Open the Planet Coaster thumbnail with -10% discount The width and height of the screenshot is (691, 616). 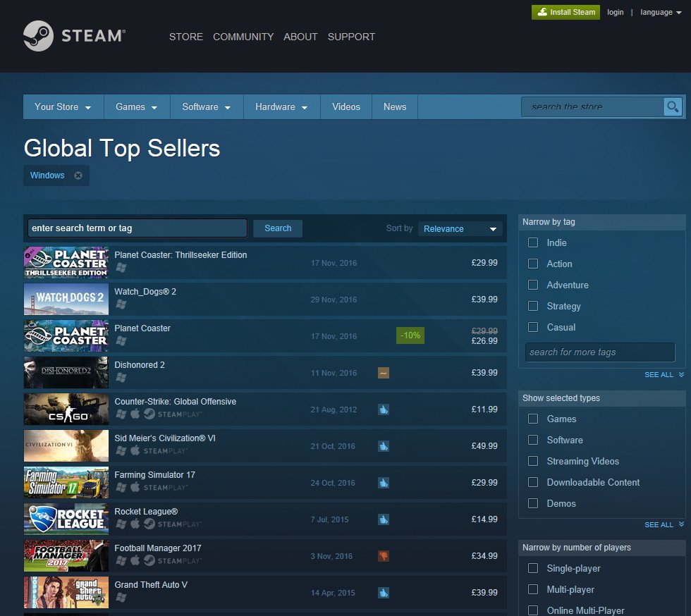click(x=66, y=335)
